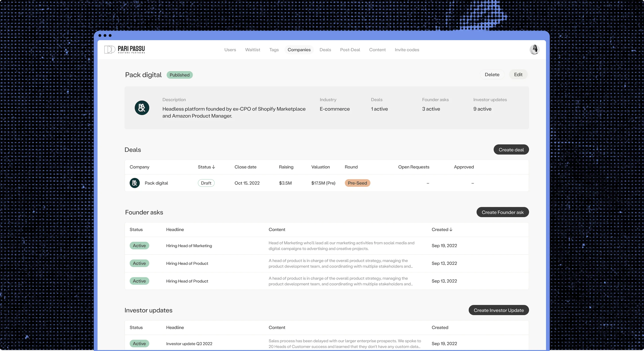Click the Headless platform description text
Screen dimensions: 644x351
234,112
